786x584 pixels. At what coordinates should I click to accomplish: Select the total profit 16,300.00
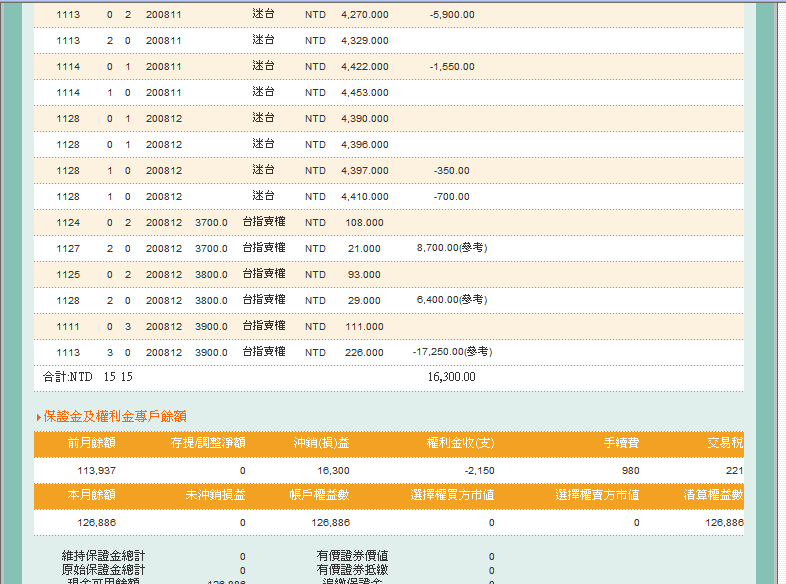point(452,377)
